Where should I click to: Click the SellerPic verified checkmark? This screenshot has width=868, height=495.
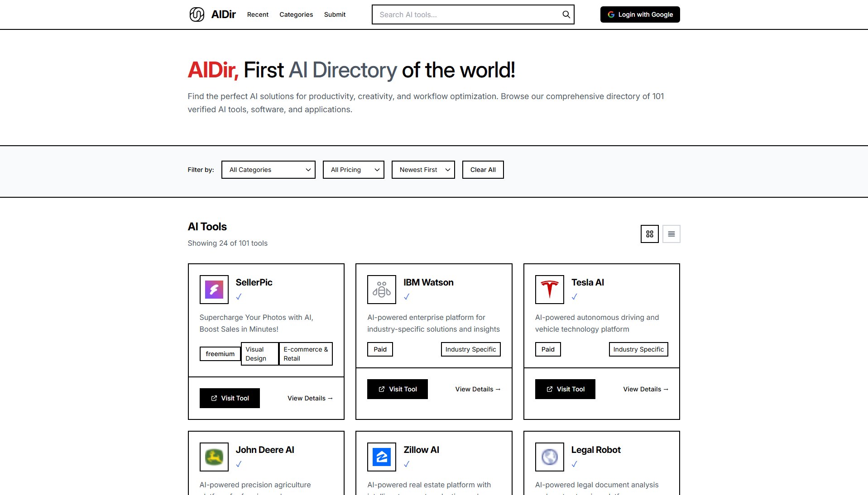coord(239,297)
